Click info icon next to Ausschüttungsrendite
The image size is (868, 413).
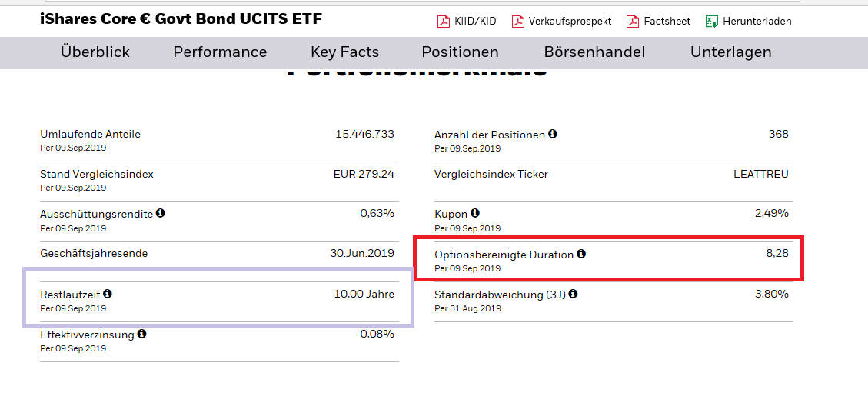tap(160, 213)
